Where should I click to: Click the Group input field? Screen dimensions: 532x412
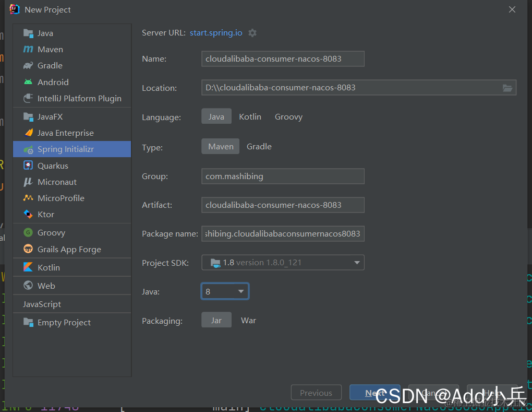coord(283,176)
